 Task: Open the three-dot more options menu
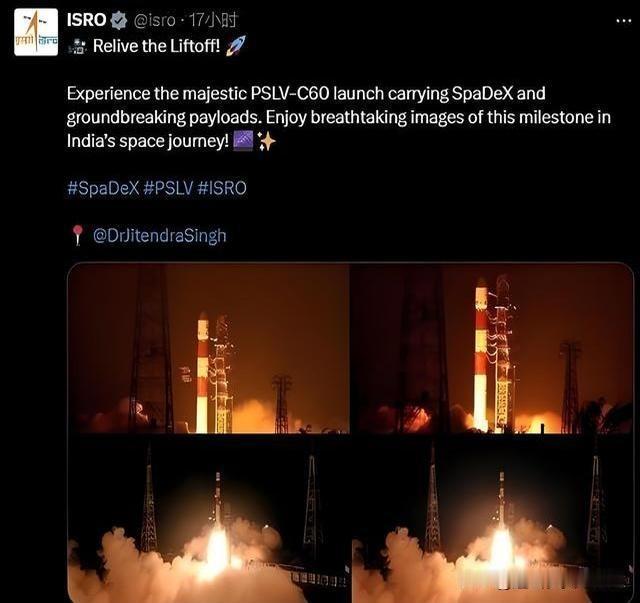tap(624, 21)
